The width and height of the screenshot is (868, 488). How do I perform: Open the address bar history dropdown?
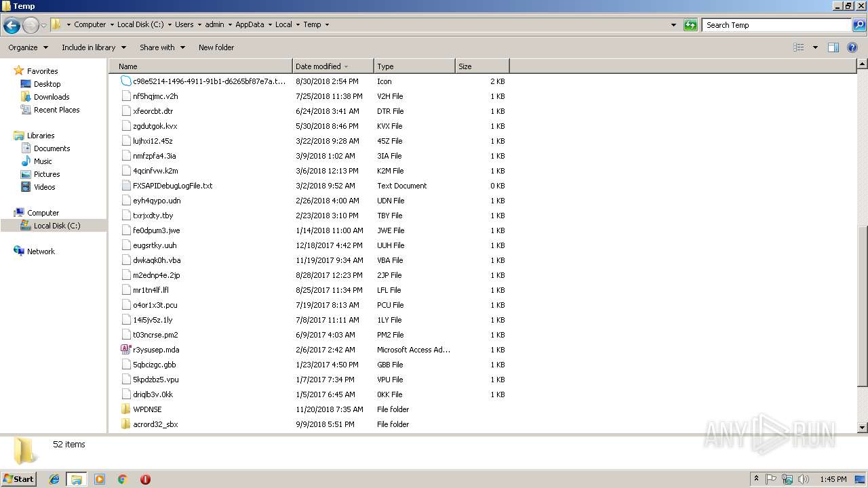pyautogui.click(x=673, y=25)
